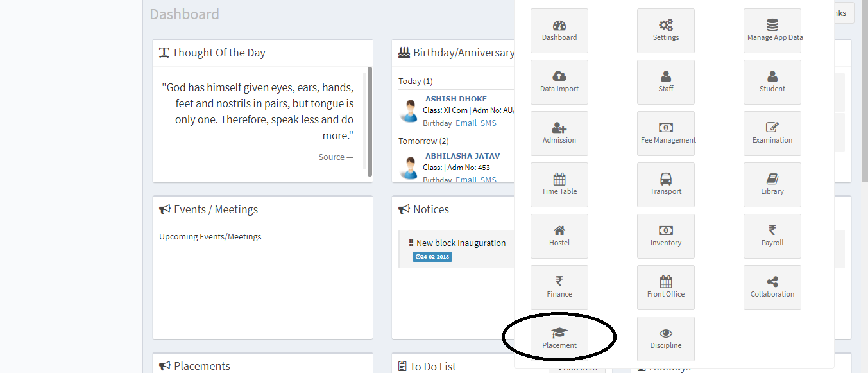Open the Hostel module tile
868x373 pixels.
point(559,236)
